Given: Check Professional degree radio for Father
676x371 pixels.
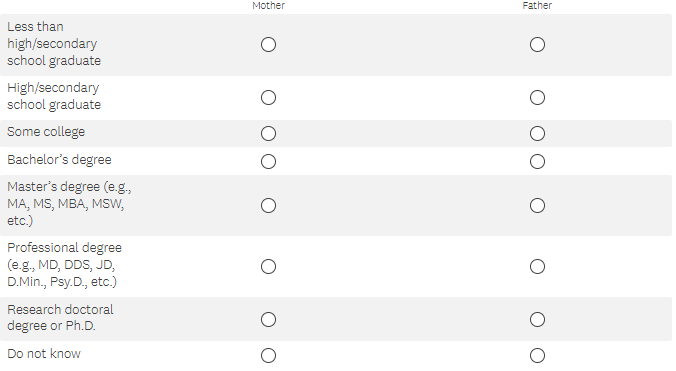Looking at the screenshot, I should [x=537, y=266].
